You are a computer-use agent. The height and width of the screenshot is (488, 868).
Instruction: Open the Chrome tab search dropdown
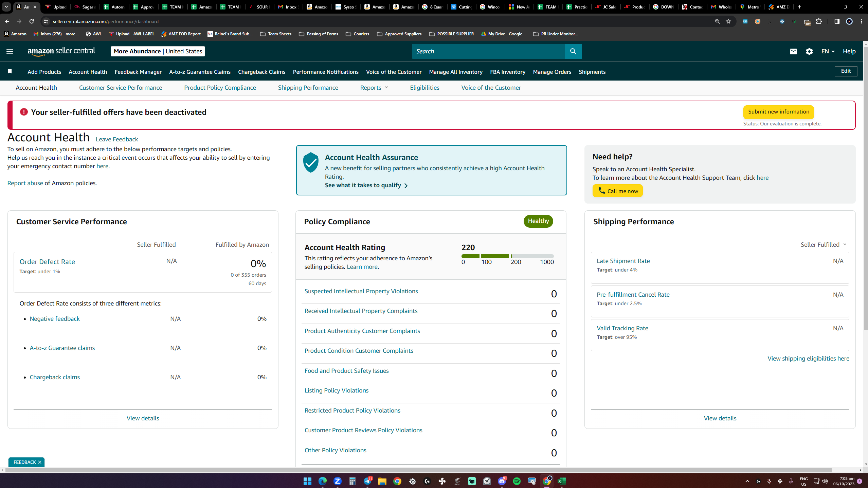tap(6, 7)
